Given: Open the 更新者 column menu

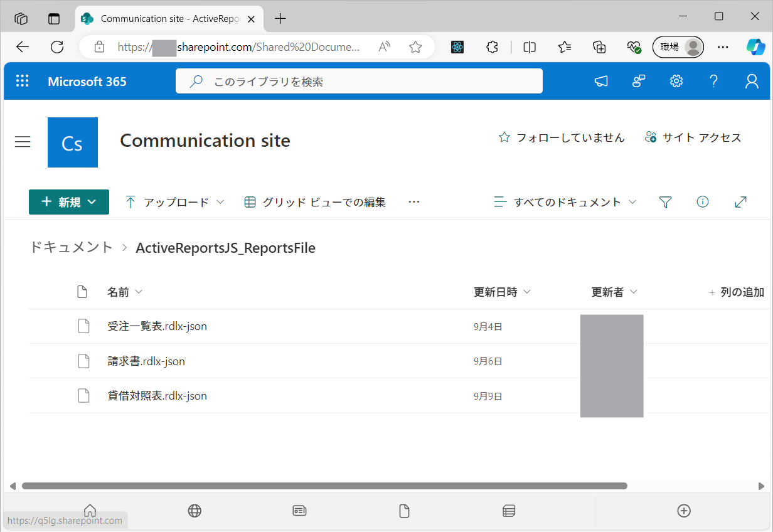Looking at the screenshot, I should (614, 292).
